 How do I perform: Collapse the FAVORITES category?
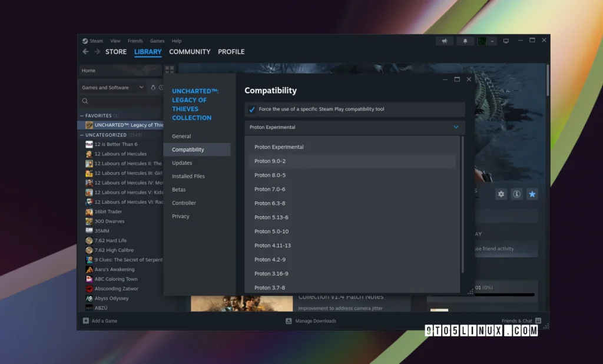click(x=81, y=115)
